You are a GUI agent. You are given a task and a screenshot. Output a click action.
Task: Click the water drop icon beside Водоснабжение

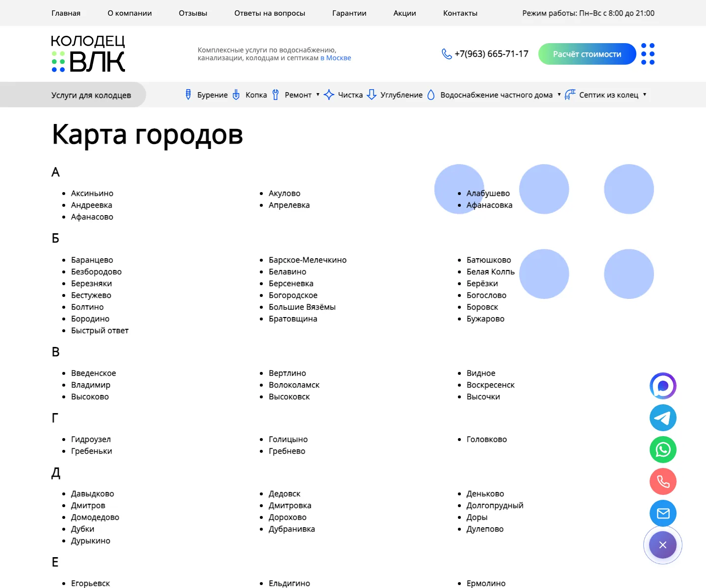pyautogui.click(x=431, y=95)
